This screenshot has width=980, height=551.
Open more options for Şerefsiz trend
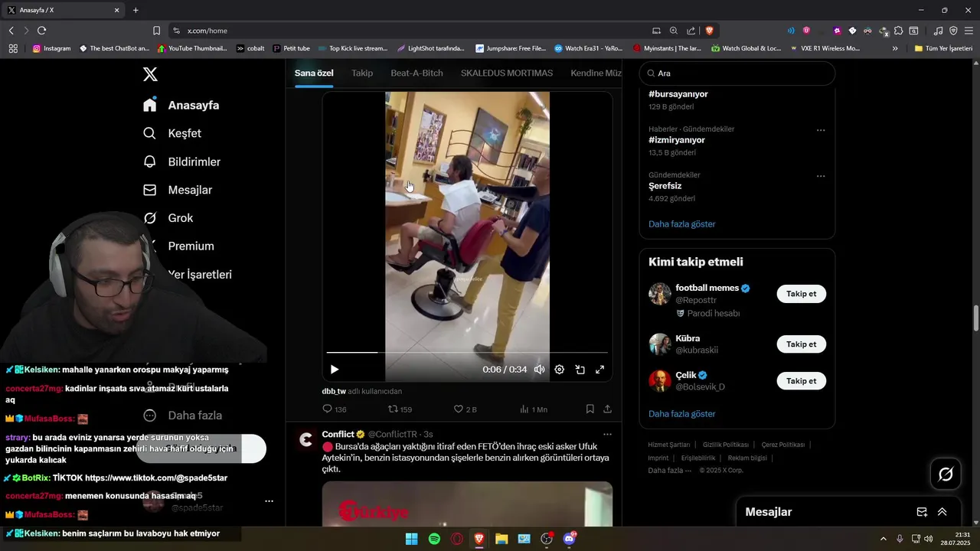(x=821, y=176)
